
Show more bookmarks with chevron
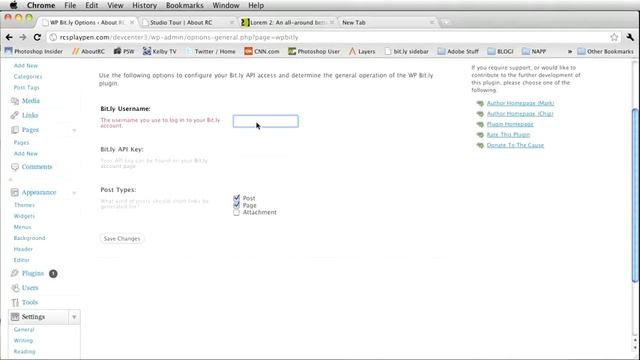point(570,51)
